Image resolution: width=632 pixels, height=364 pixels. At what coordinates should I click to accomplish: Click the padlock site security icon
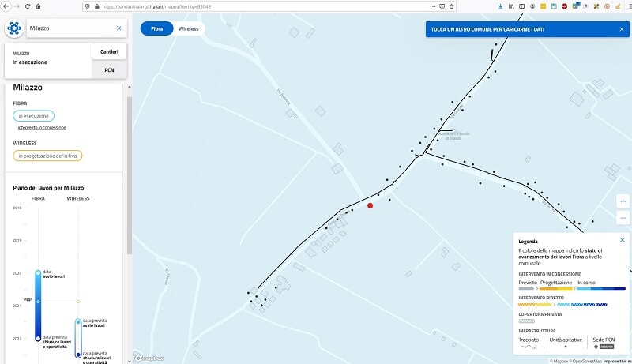click(x=96, y=6)
